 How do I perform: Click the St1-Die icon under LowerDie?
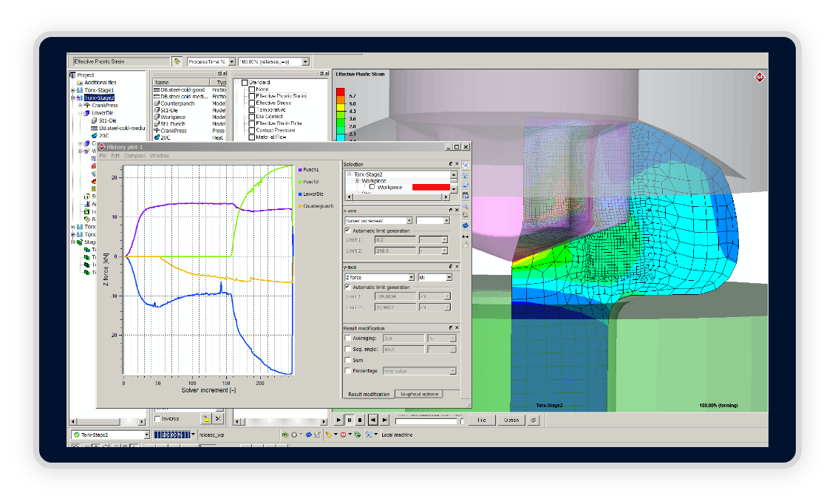click(95, 121)
